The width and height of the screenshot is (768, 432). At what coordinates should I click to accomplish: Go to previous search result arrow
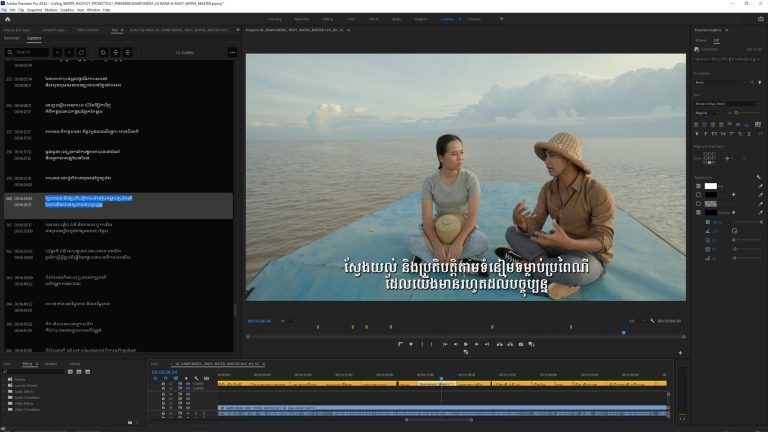(57, 52)
